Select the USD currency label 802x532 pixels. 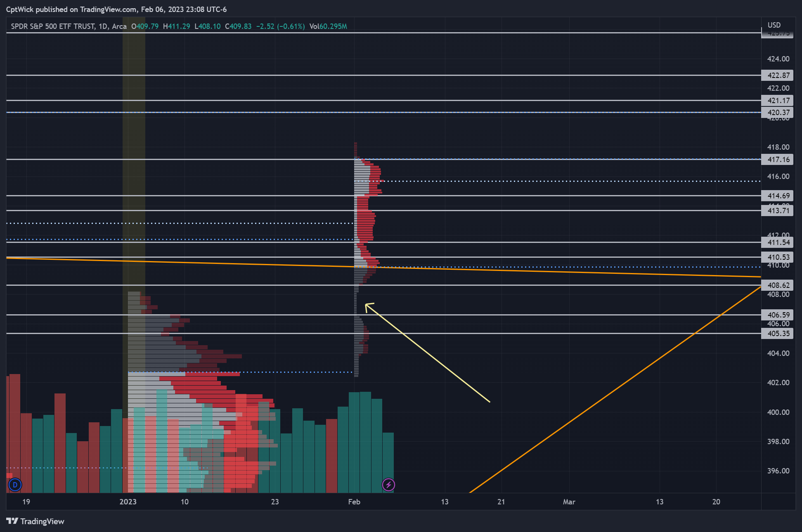point(774,25)
